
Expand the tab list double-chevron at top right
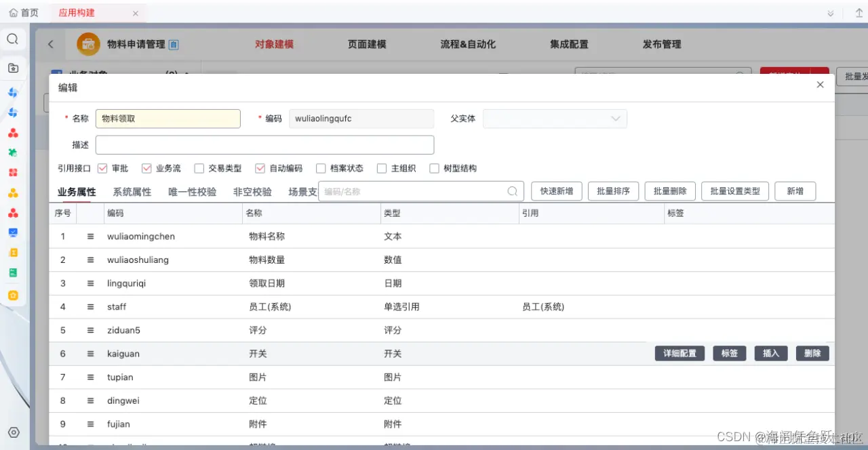[831, 14]
